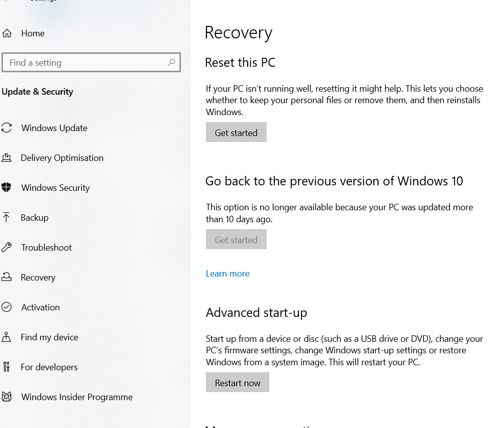This screenshot has height=428, width=504.
Task: Click the search magnifier in Find a setting
Action: tap(171, 62)
